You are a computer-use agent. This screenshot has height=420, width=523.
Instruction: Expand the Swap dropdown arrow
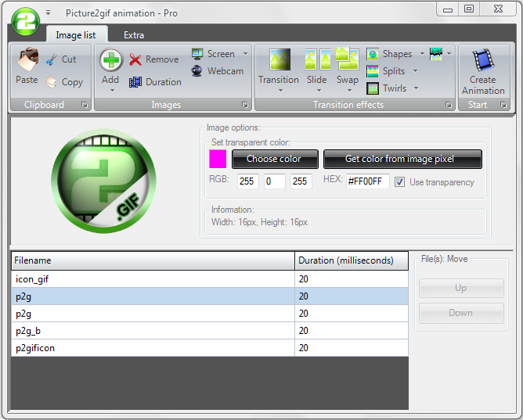coord(349,90)
